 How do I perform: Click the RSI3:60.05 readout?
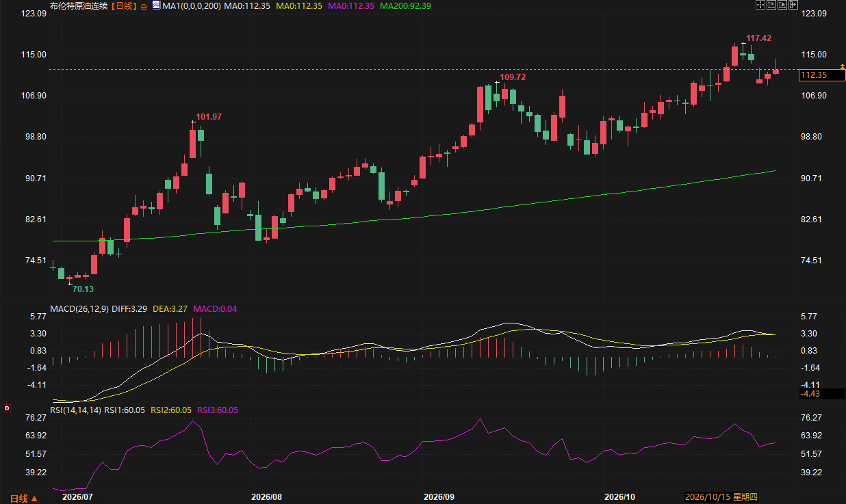218,410
